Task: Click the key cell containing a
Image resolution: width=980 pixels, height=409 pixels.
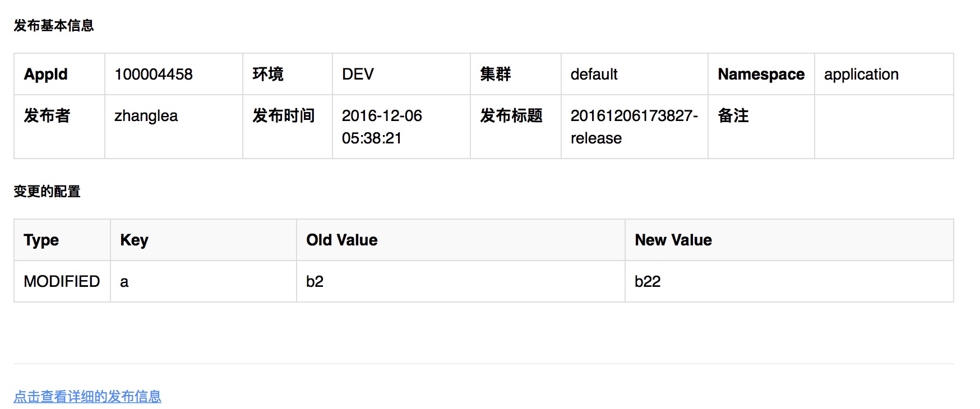Action: tap(124, 281)
